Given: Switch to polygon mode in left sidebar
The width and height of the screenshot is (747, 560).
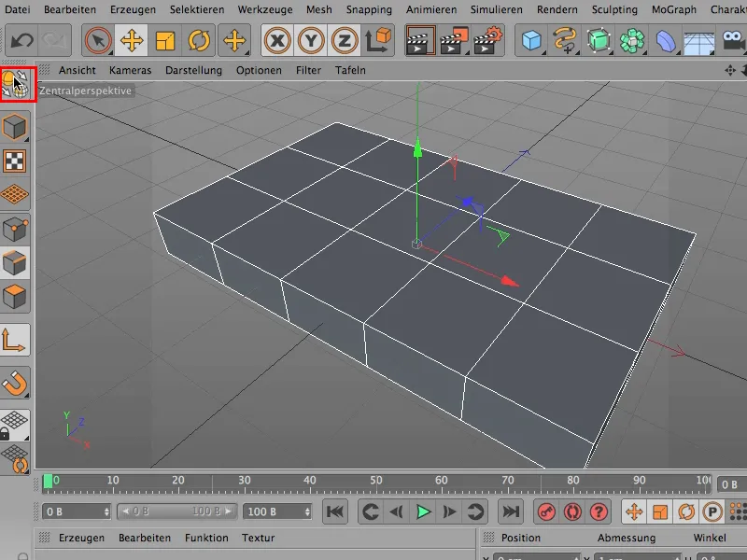Looking at the screenshot, I should pyautogui.click(x=15, y=297).
